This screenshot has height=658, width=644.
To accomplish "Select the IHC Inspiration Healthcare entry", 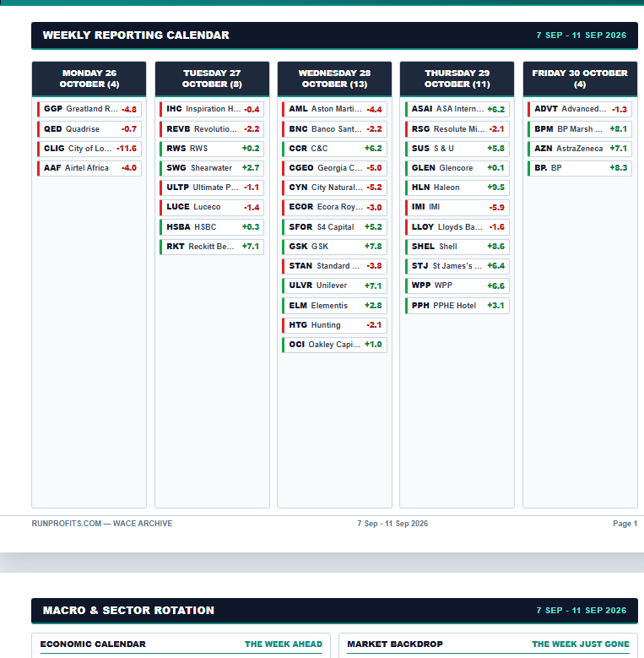I will (x=212, y=109).
